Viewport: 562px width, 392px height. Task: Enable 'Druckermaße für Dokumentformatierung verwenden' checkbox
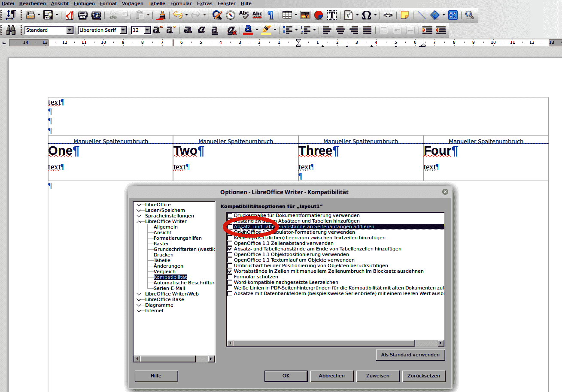click(x=230, y=215)
